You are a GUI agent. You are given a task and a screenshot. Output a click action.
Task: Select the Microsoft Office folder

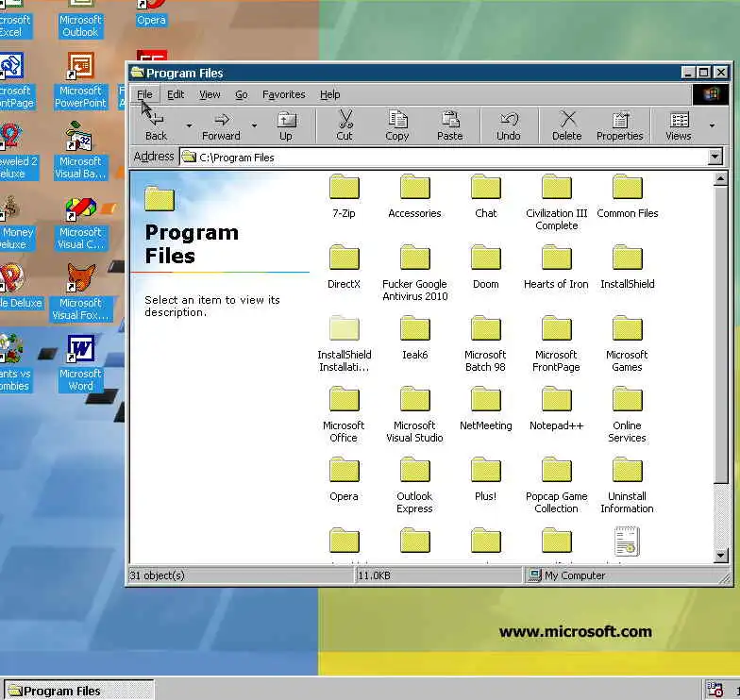point(344,414)
